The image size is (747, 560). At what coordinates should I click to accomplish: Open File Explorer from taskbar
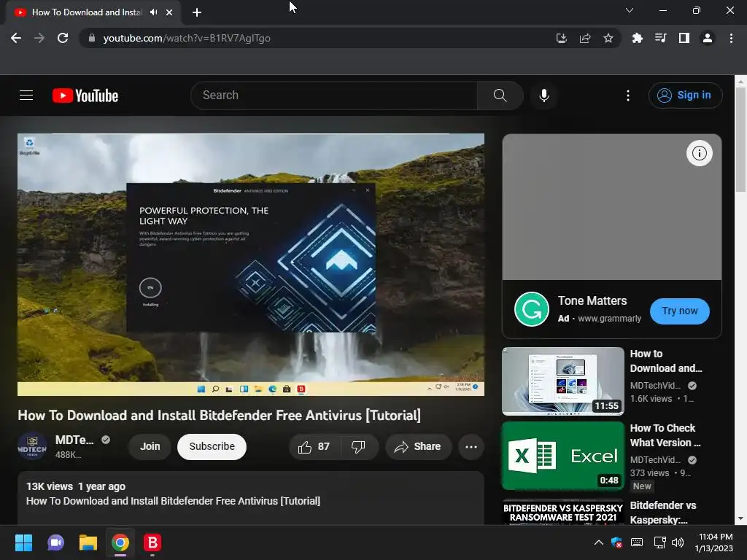(88, 542)
